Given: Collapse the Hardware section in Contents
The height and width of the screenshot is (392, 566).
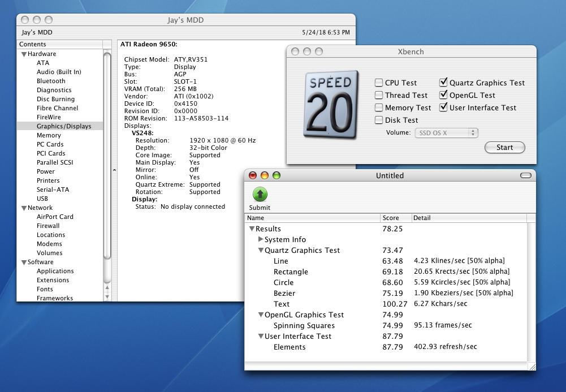Looking at the screenshot, I should coord(24,54).
